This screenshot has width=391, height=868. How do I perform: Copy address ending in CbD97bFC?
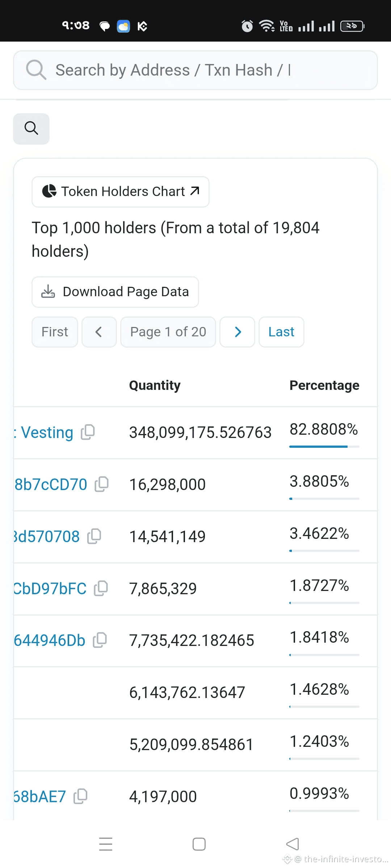101,588
